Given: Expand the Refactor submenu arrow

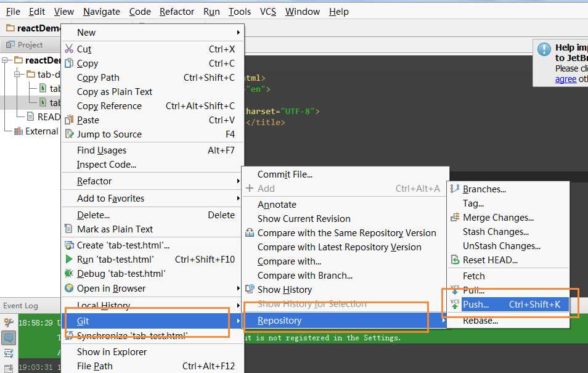Looking at the screenshot, I should click(238, 181).
